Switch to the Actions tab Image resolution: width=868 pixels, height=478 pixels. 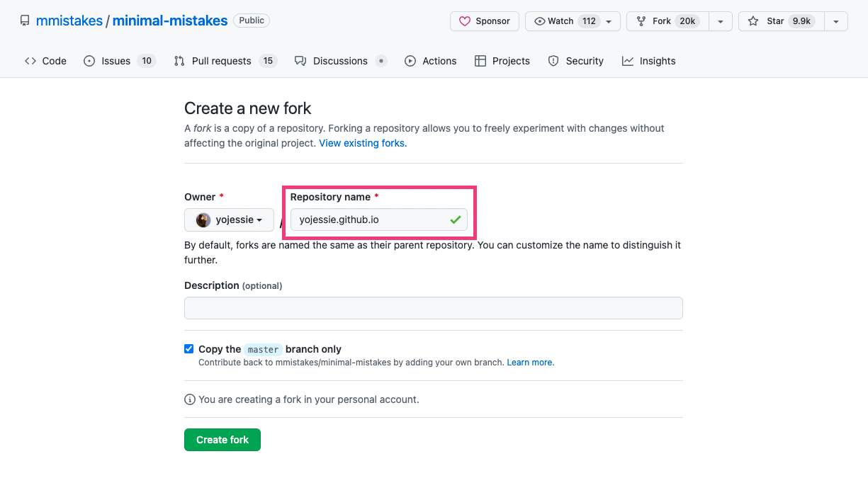(430, 61)
